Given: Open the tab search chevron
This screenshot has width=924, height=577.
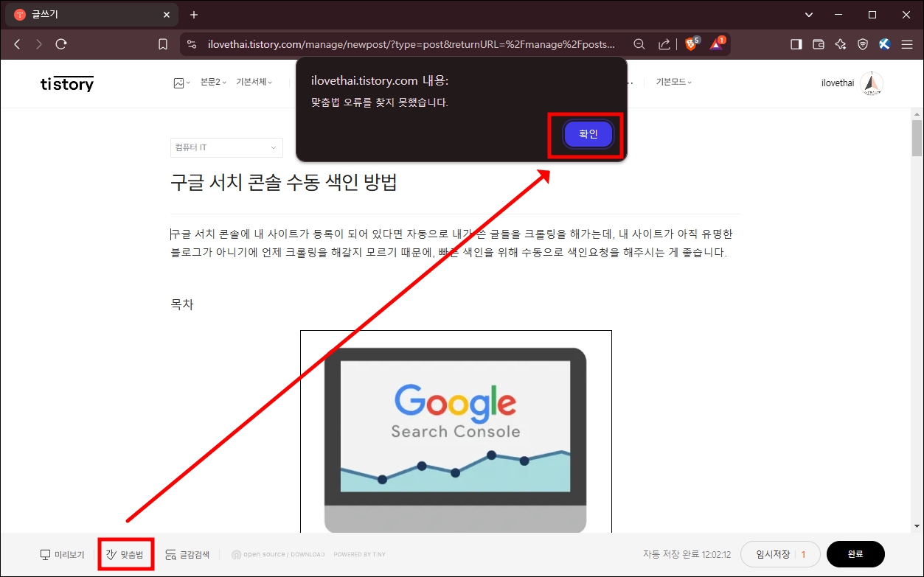Looking at the screenshot, I should pyautogui.click(x=809, y=15).
